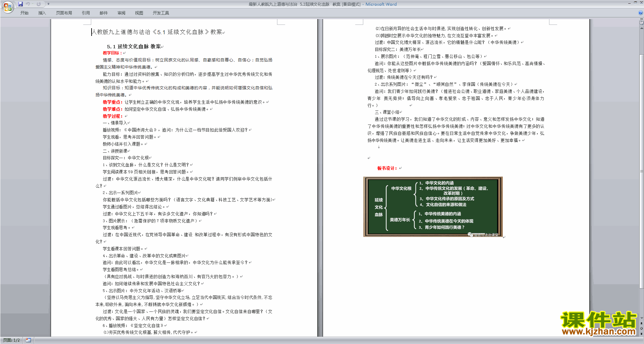Click line 学生观看思考
Image resolution: width=644 pixels, height=344 pixels.
click(x=117, y=228)
